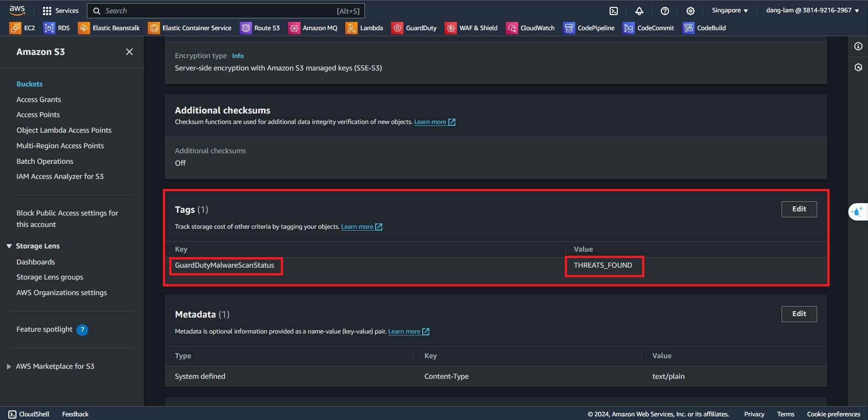Click the notifications bell icon
Viewport: 868px width, 420px height.
pos(639,11)
